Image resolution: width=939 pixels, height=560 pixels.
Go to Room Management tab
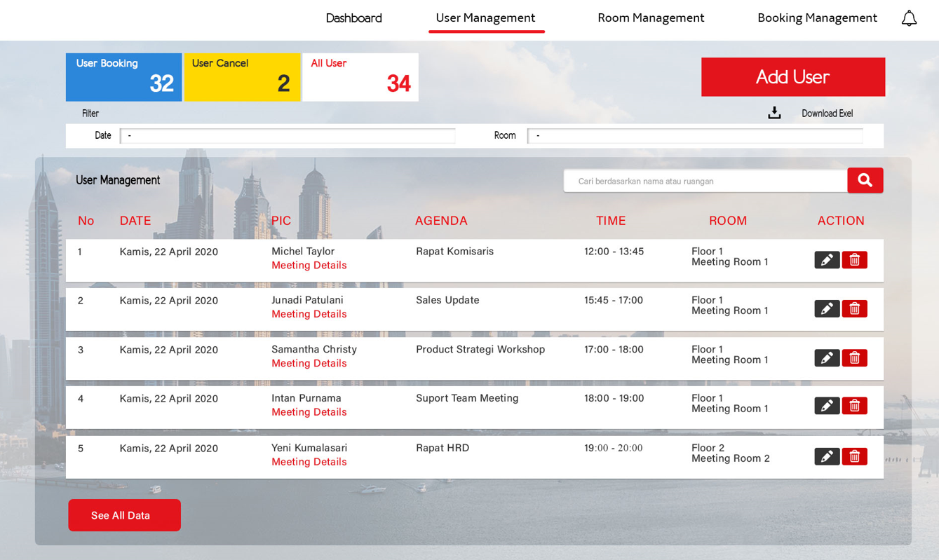click(x=650, y=18)
